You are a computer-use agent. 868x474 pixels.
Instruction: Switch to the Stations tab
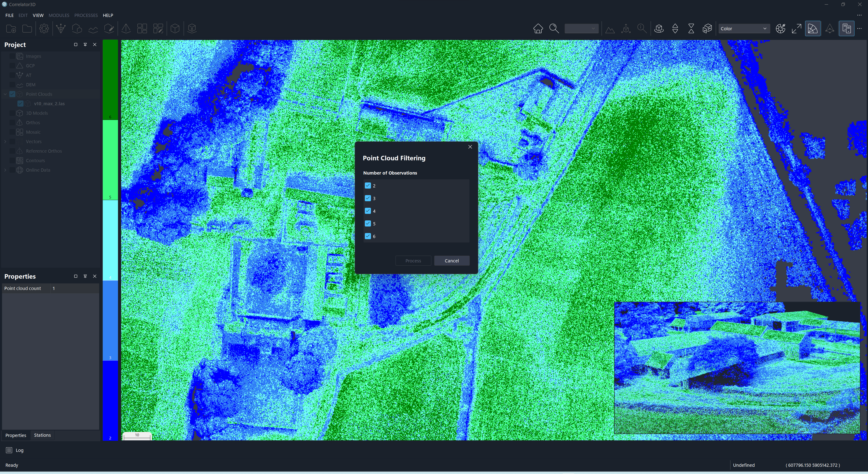click(x=42, y=435)
